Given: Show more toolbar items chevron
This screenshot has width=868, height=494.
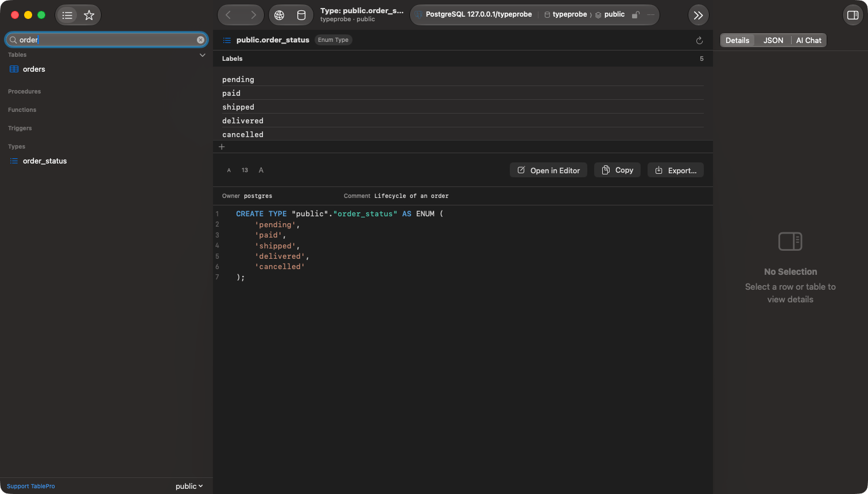Looking at the screenshot, I should point(698,15).
